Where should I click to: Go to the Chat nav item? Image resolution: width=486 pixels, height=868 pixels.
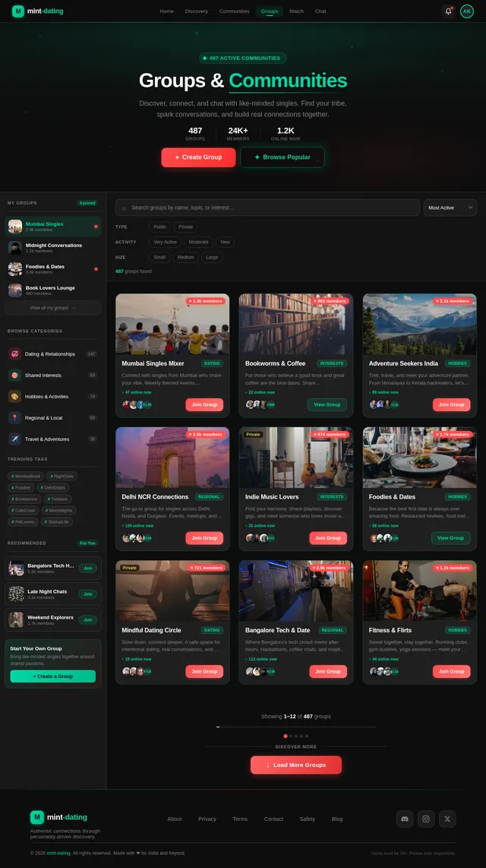[x=320, y=11]
